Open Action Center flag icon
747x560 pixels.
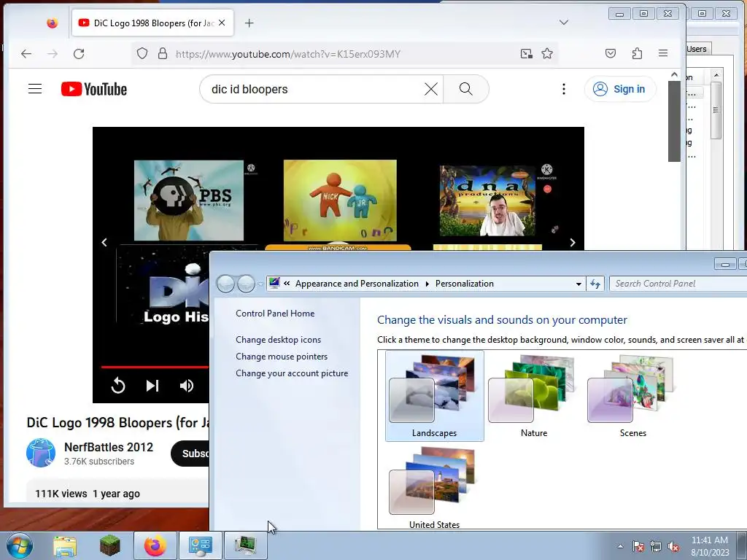click(x=638, y=546)
